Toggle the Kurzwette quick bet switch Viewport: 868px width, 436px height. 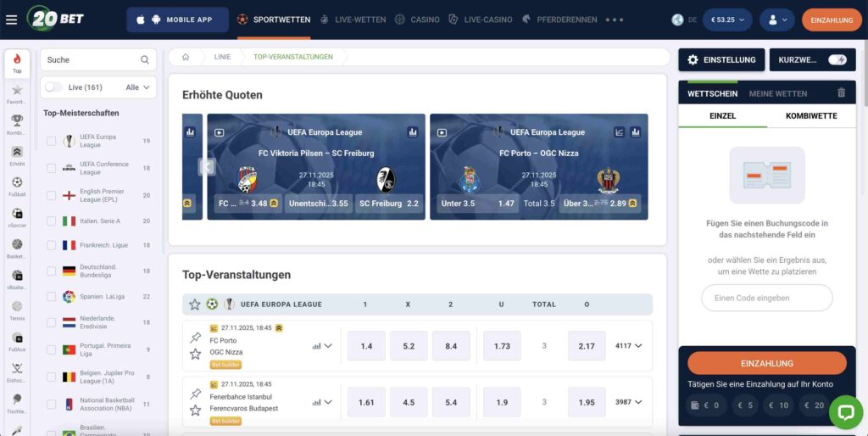click(837, 60)
